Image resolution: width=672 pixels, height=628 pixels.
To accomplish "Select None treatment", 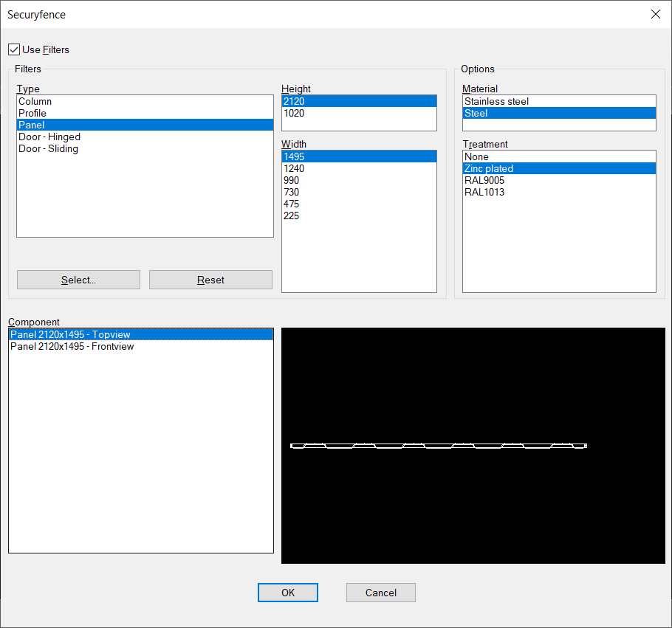I will [559, 156].
